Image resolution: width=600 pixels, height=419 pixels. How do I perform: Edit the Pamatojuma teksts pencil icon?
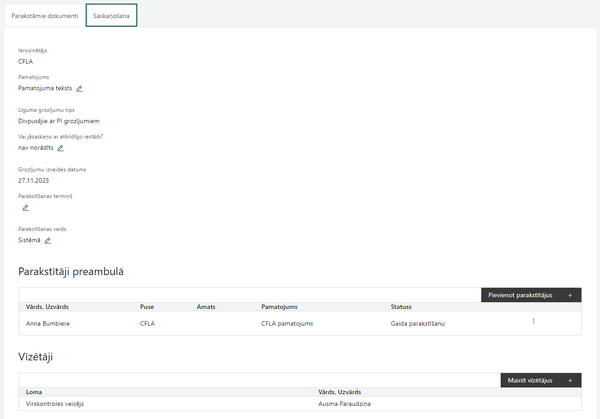click(79, 88)
